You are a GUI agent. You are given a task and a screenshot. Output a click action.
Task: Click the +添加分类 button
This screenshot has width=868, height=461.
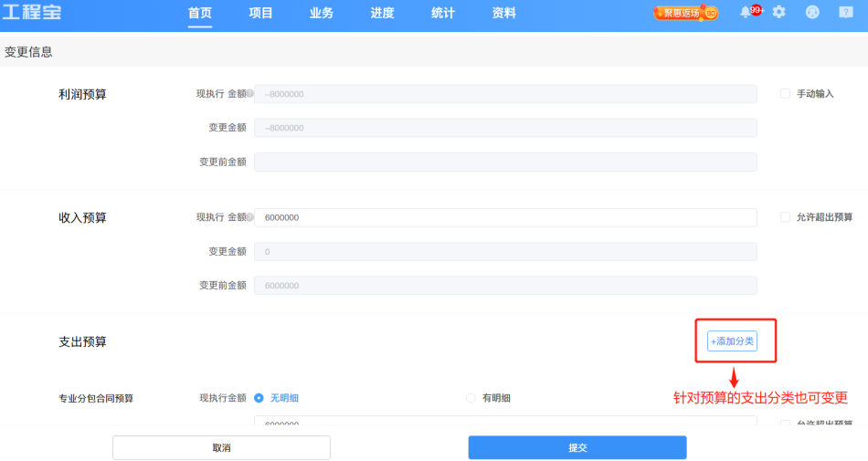coord(732,341)
